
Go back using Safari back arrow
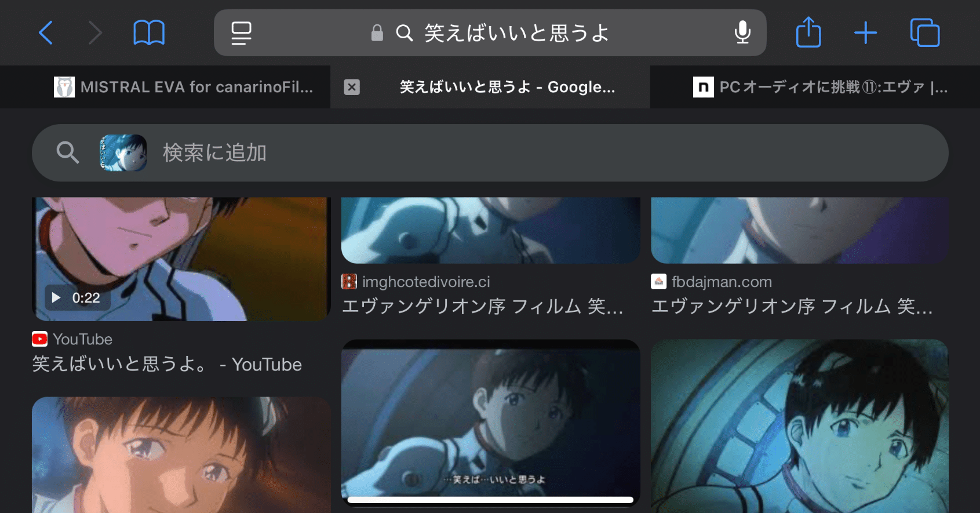(x=46, y=32)
